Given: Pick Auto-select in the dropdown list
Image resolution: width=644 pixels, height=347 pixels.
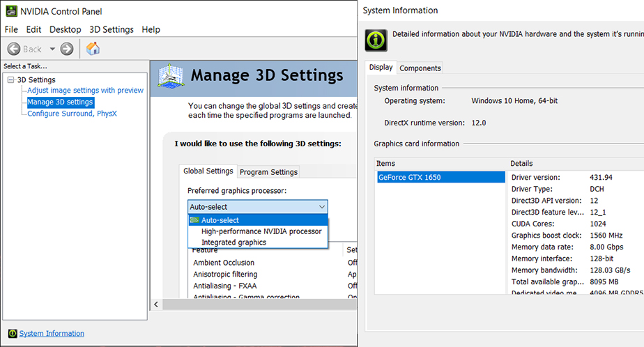Looking at the screenshot, I should coord(220,220).
